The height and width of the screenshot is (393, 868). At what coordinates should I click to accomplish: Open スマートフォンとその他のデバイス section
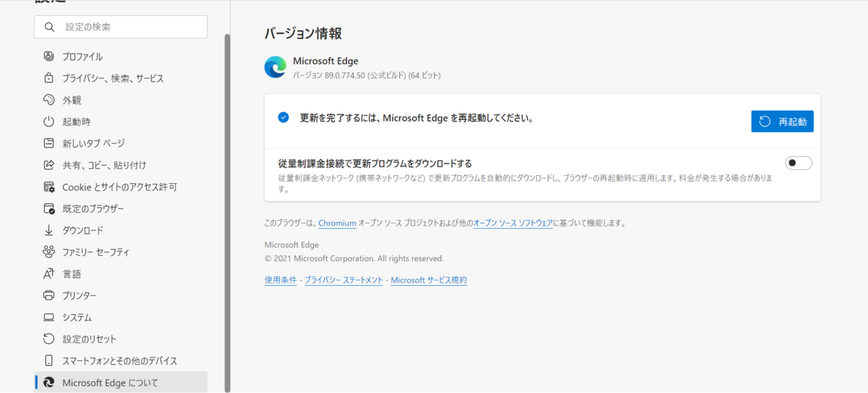coord(121,360)
